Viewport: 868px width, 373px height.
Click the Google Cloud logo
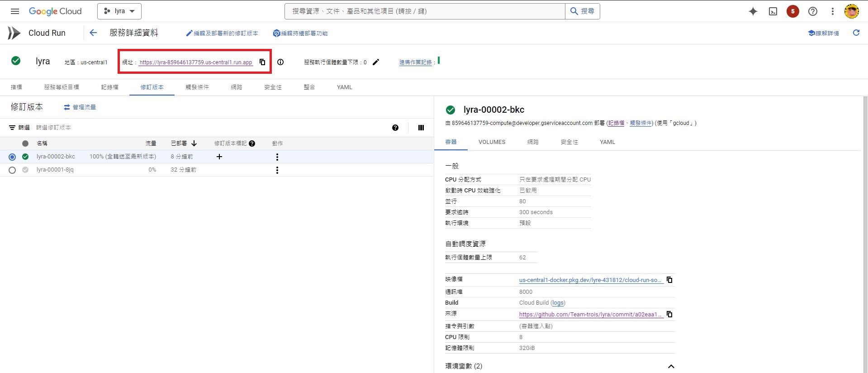(x=55, y=11)
